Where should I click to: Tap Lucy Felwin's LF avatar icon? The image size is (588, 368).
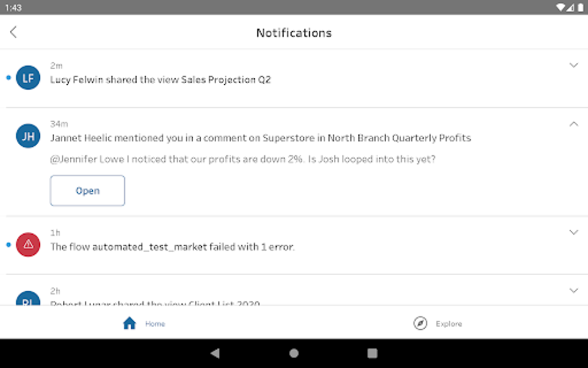(28, 77)
